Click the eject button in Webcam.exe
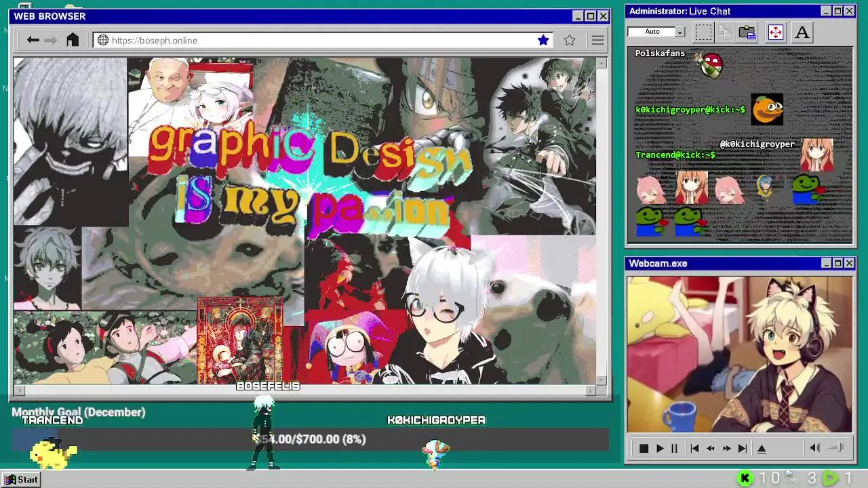The height and width of the screenshot is (488, 868). pyautogui.click(x=762, y=449)
